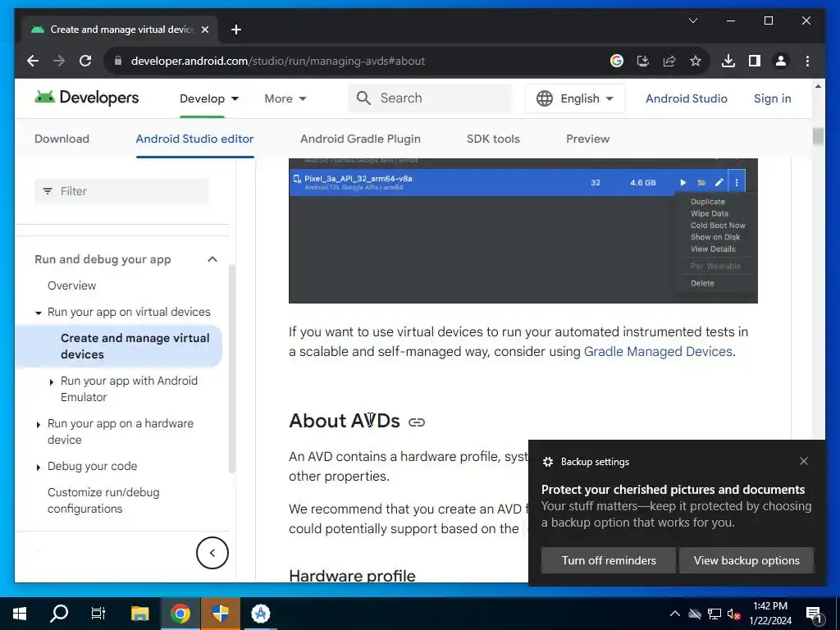Open the More dropdown menu
Viewport: 840px width, 630px height.
point(285,98)
